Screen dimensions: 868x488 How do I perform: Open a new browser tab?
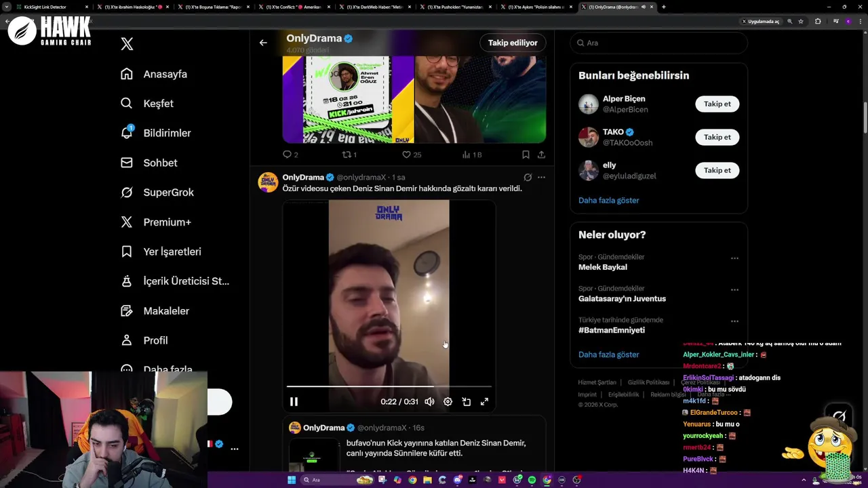click(663, 7)
